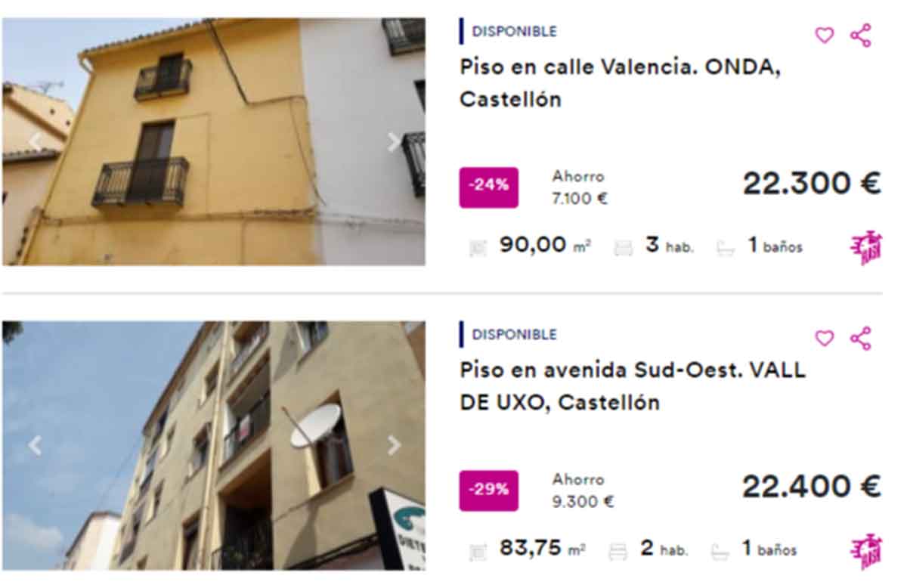Favorite the calle Valencia ONDA listing with the heart

824,35
